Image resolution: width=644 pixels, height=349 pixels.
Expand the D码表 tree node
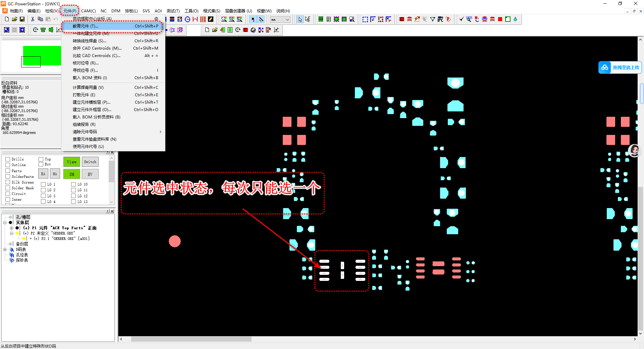(5, 249)
